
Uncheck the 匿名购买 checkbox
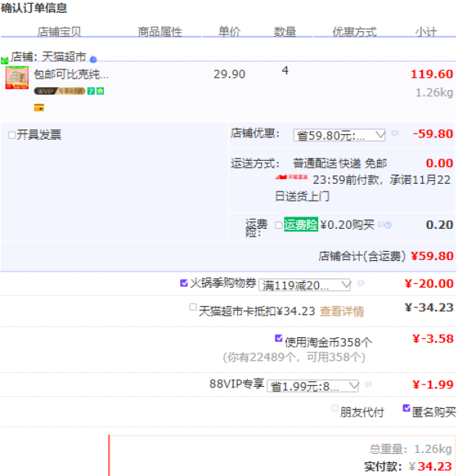coord(406,408)
